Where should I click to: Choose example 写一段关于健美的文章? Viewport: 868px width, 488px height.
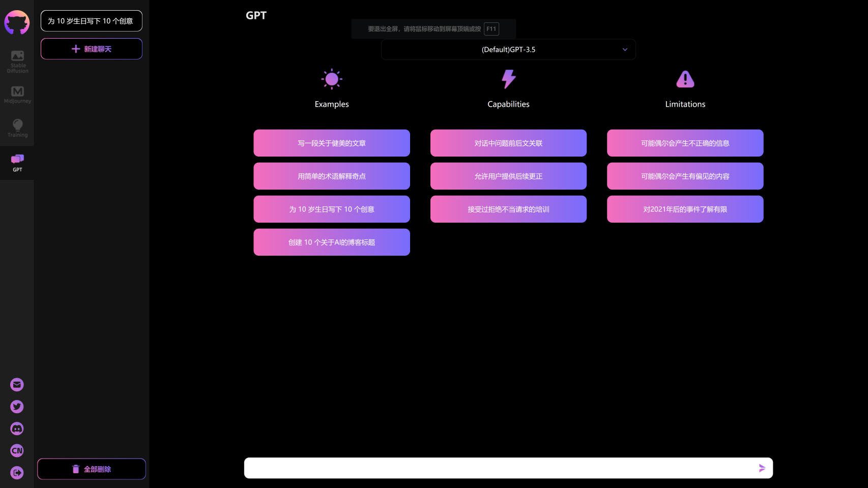pyautogui.click(x=332, y=143)
